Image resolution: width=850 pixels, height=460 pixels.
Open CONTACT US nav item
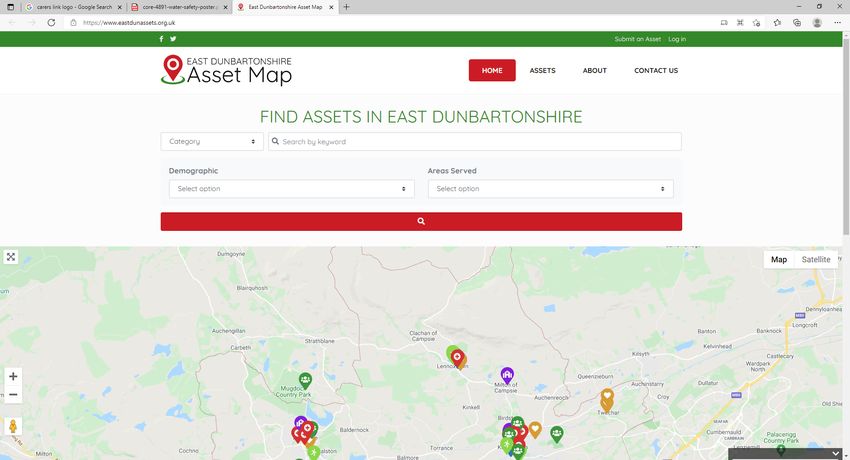tap(656, 70)
